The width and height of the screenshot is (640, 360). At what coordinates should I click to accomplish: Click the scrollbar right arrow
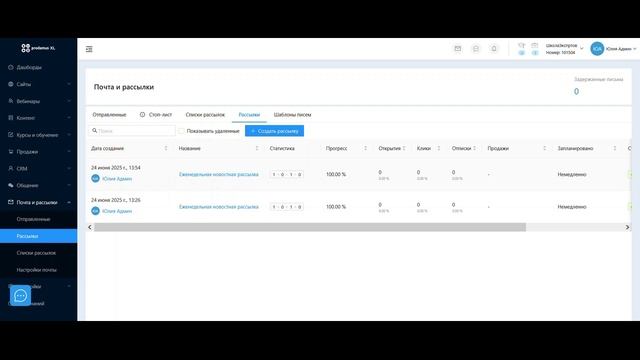tap(627, 227)
